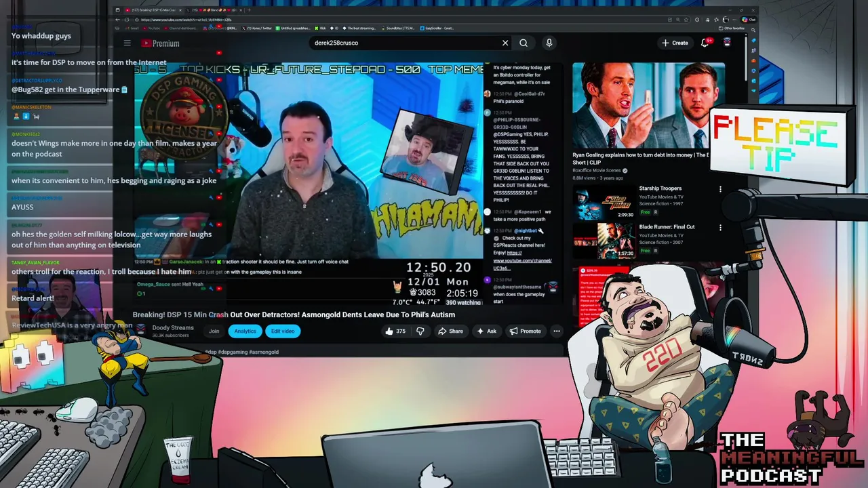
Task: Open the account avatar menu in YouTube
Action: (x=727, y=43)
